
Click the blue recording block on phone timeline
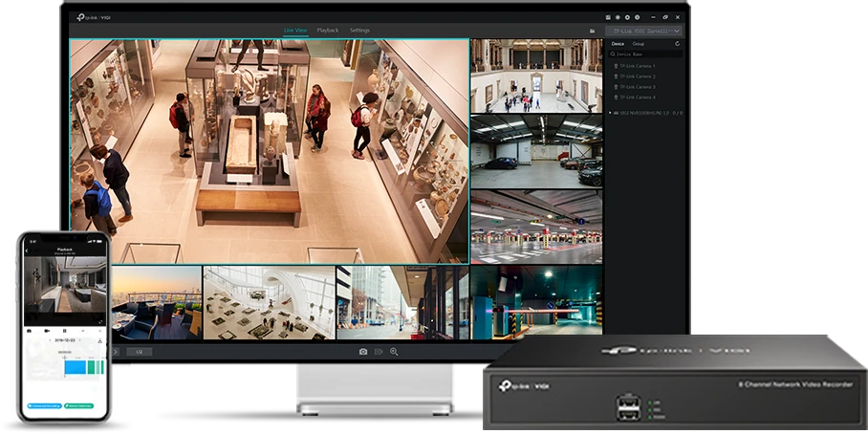coord(76,367)
